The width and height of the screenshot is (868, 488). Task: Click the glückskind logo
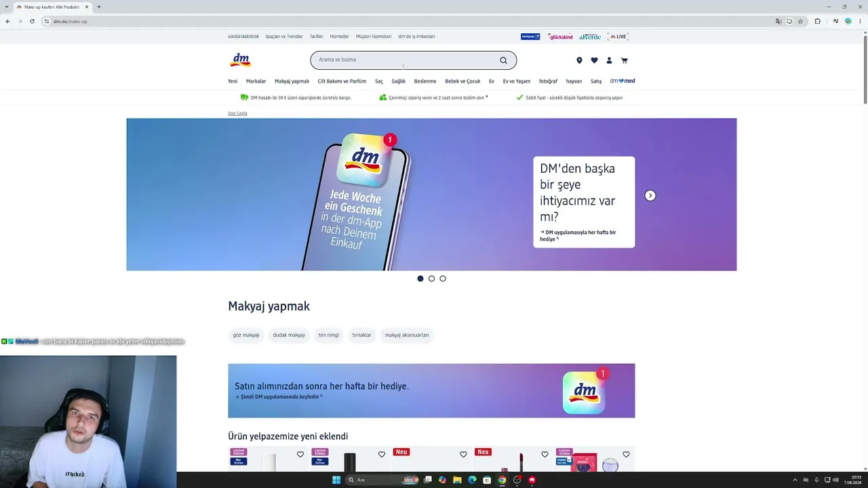[560, 37]
